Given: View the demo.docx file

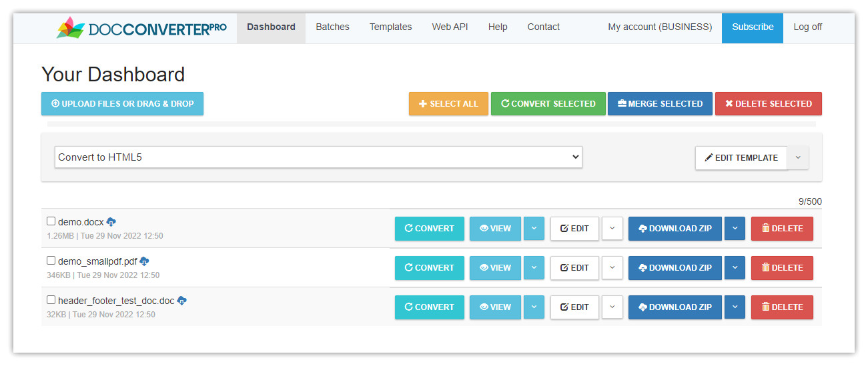Looking at the screenshot, I should 495,229.
